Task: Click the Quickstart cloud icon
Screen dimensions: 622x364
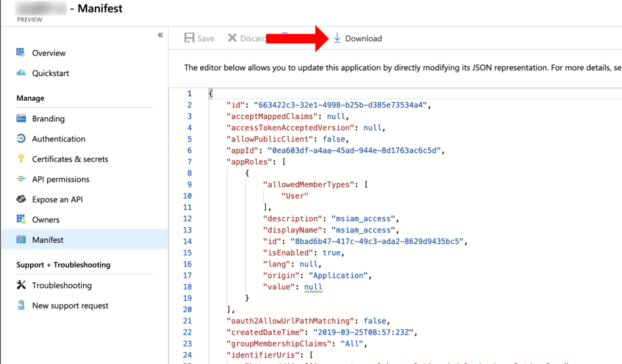Action: (21, 73)
